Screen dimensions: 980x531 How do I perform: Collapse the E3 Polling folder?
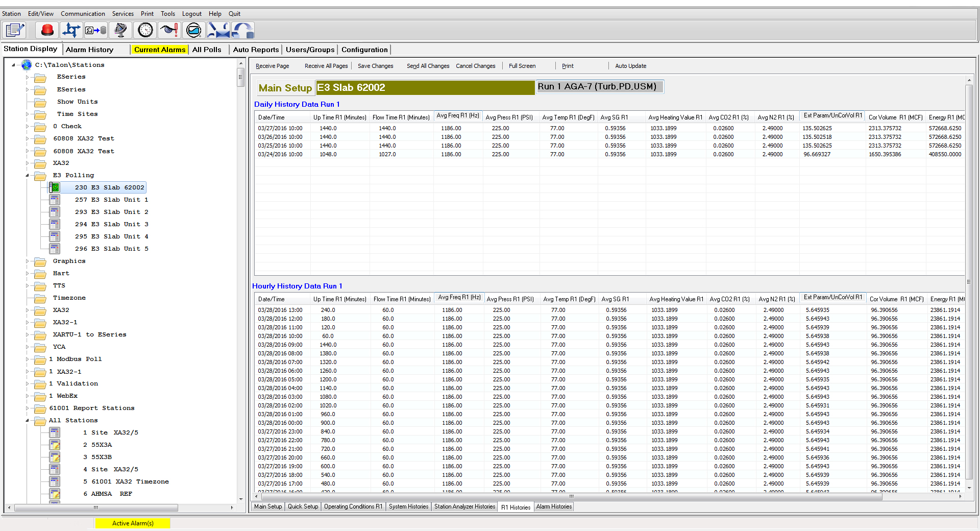27,175
